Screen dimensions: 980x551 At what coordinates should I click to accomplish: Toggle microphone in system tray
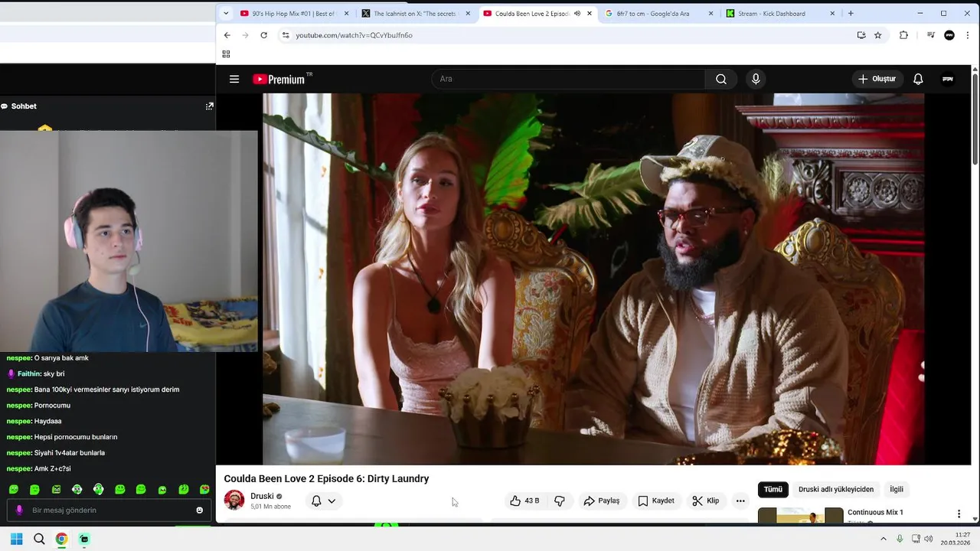[x=900, y=539]
